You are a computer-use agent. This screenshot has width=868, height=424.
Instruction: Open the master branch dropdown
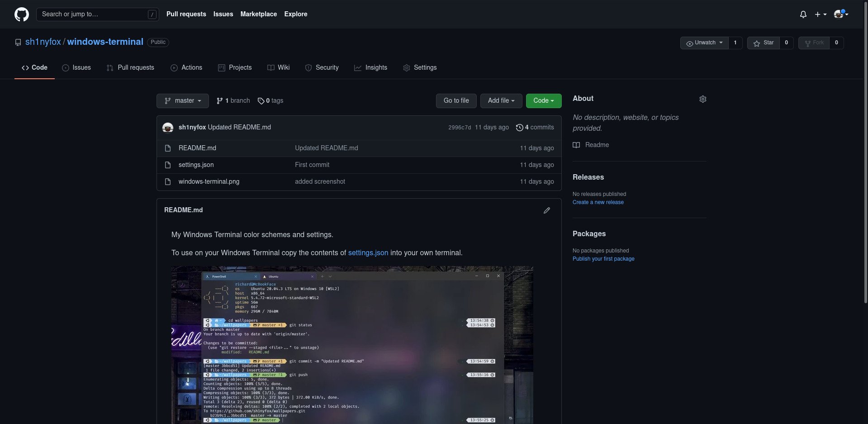coord(182,100)
